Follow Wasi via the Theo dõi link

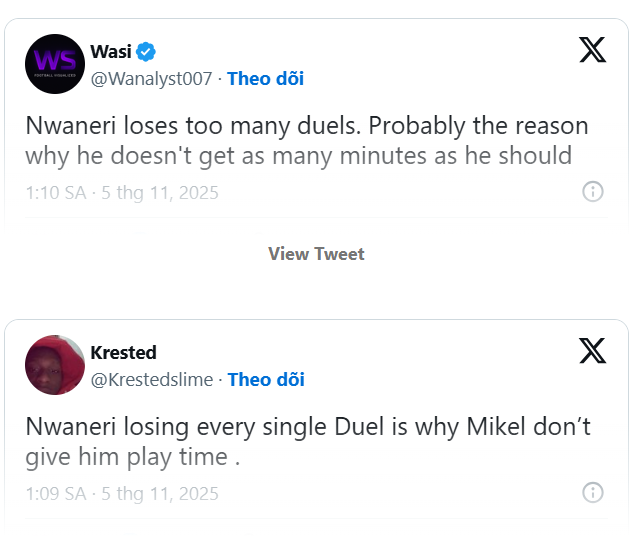[266, 78]
